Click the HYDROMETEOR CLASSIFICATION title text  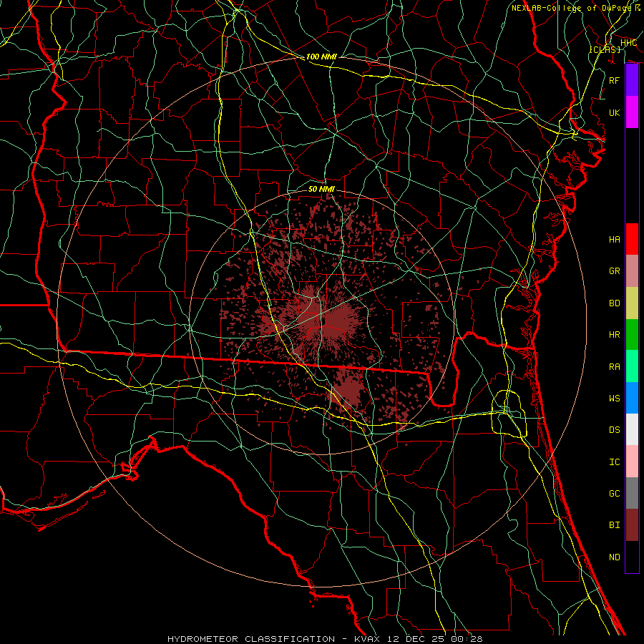(251, 639)
